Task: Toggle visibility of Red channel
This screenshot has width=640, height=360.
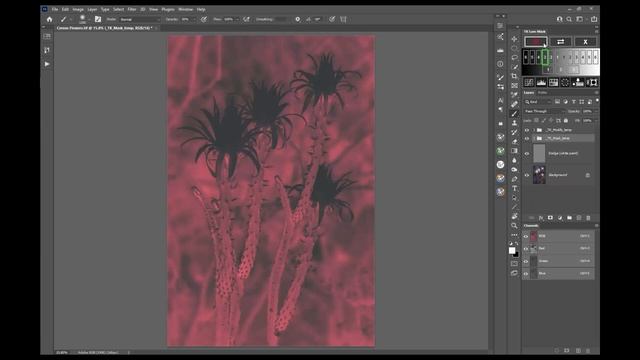Action: (x=526, y=249)
